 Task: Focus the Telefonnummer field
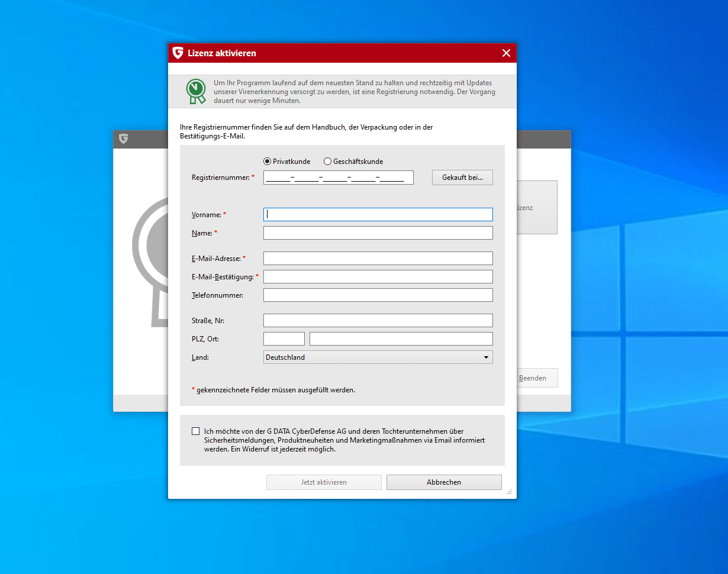378,295
